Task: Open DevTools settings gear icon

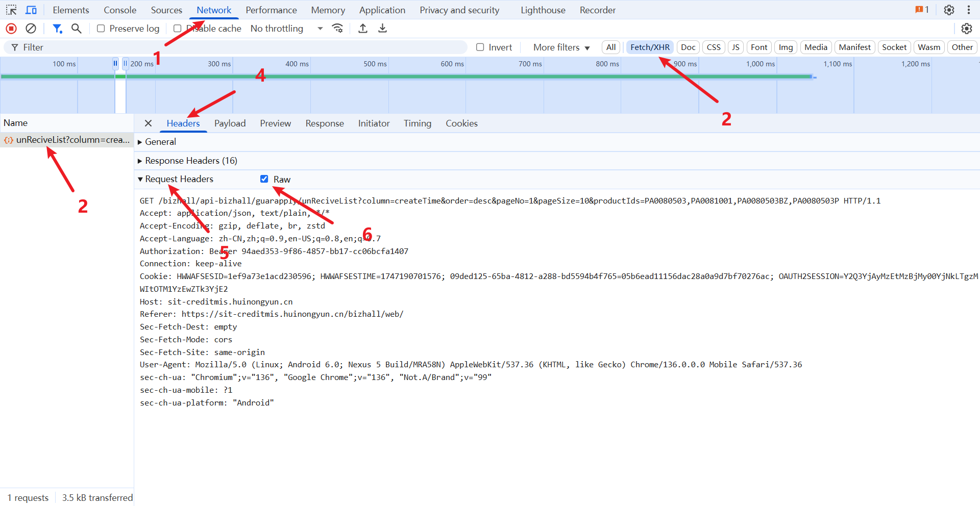Action: pyautogui.click(x=949, y=10)
